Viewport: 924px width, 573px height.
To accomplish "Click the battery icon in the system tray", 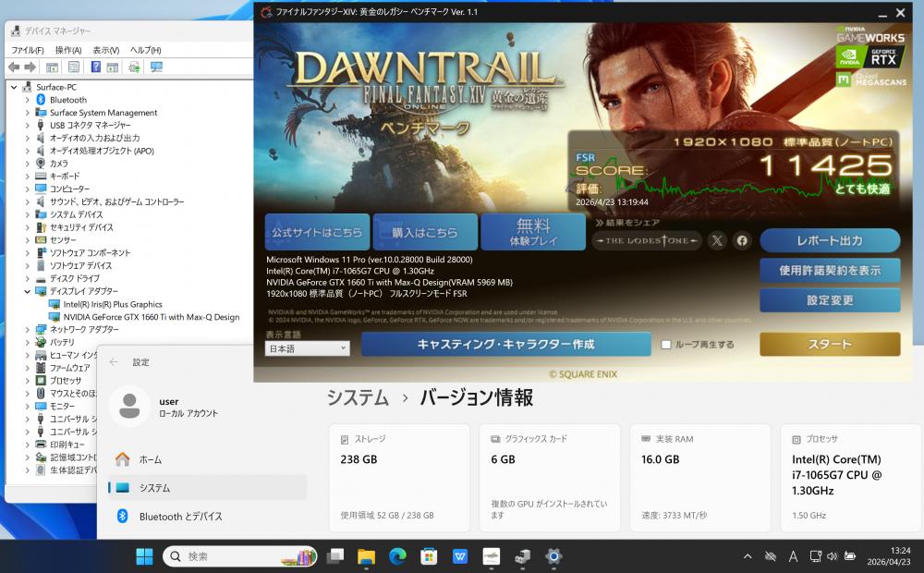I will pos(850,556).
